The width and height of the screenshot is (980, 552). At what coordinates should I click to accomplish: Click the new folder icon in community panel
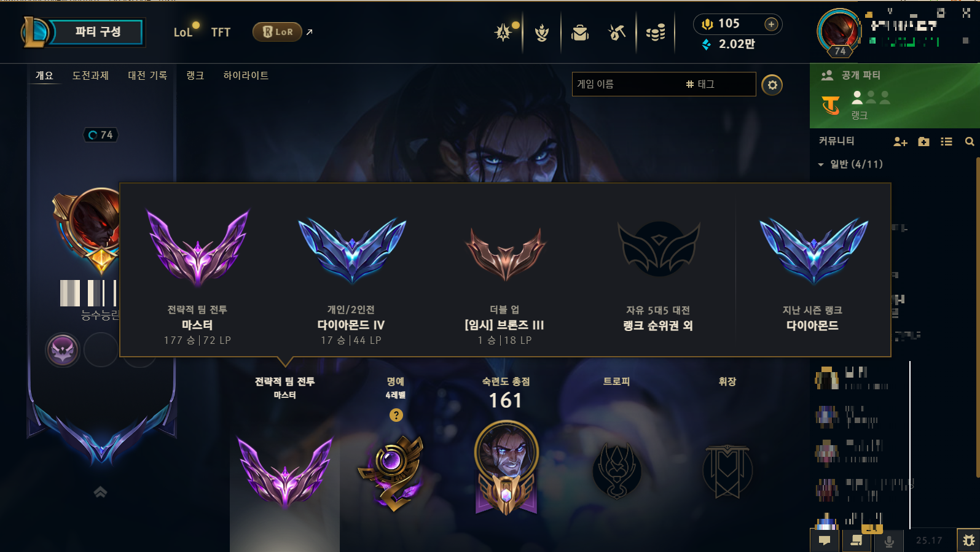pos(923,142)
